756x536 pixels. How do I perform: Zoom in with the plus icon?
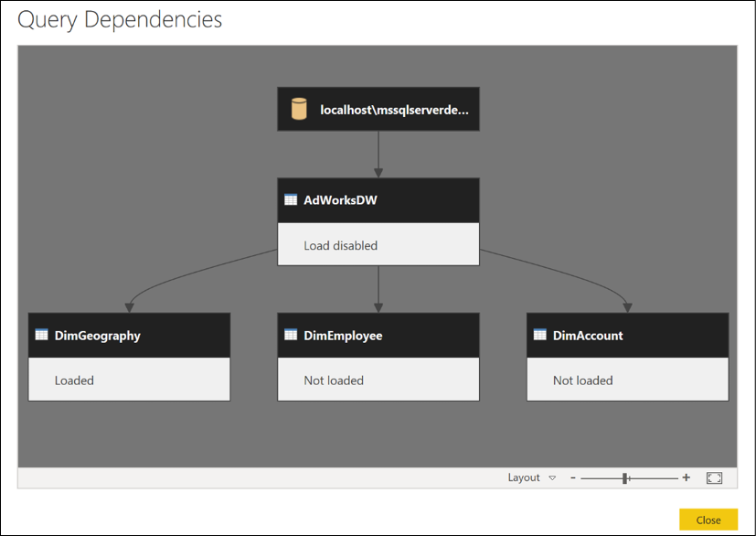click(x=687, y=477)
